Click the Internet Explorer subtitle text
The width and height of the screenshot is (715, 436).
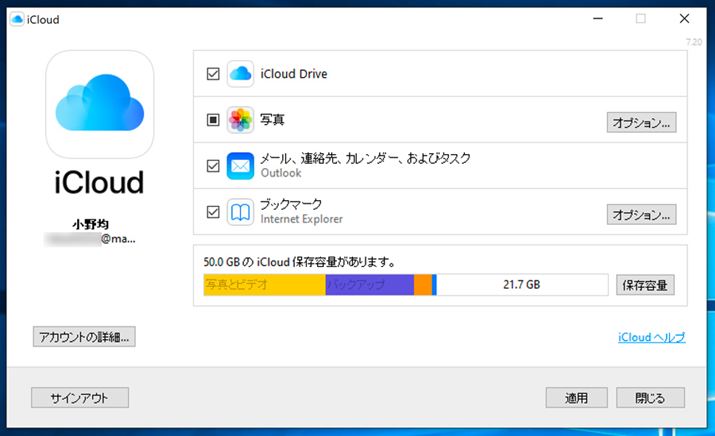click(301, 219)
